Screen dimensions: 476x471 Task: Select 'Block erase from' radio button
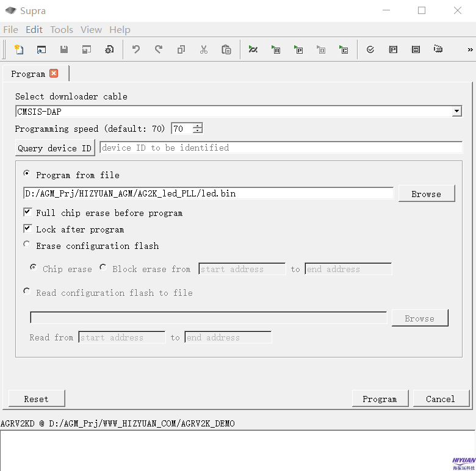coord(103,267)
